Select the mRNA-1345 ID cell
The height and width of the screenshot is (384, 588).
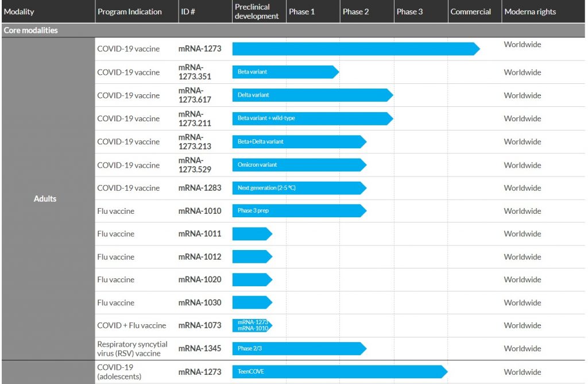pos(200,349)
